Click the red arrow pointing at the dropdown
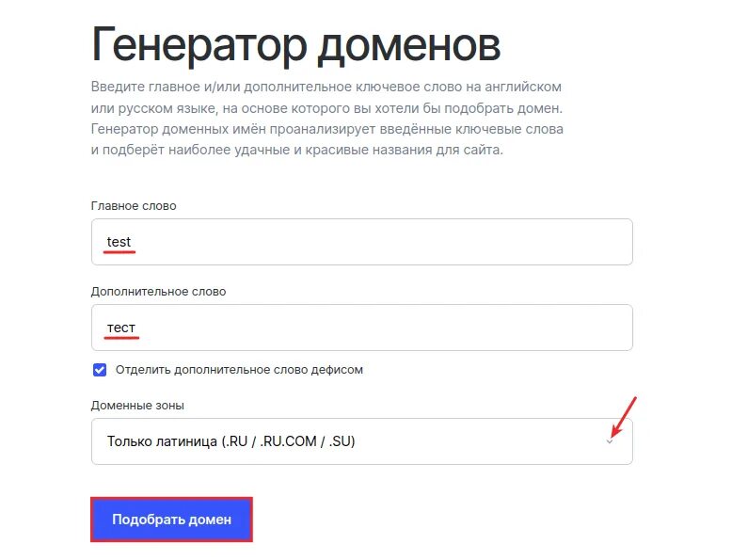The width and height of the screenshot is (731, 560). pyautogui.click(x=624, y=417)
